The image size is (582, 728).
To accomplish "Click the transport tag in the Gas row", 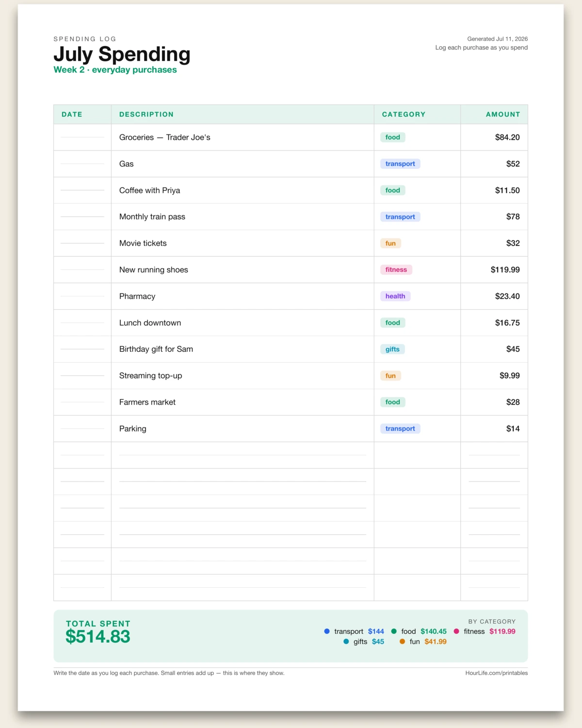I will 400,164.
